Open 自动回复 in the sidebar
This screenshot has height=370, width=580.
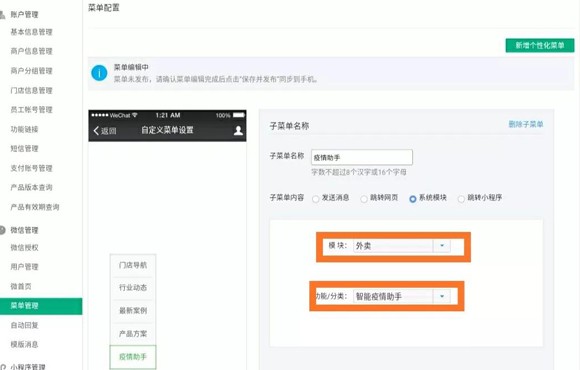tap(24, 325)
